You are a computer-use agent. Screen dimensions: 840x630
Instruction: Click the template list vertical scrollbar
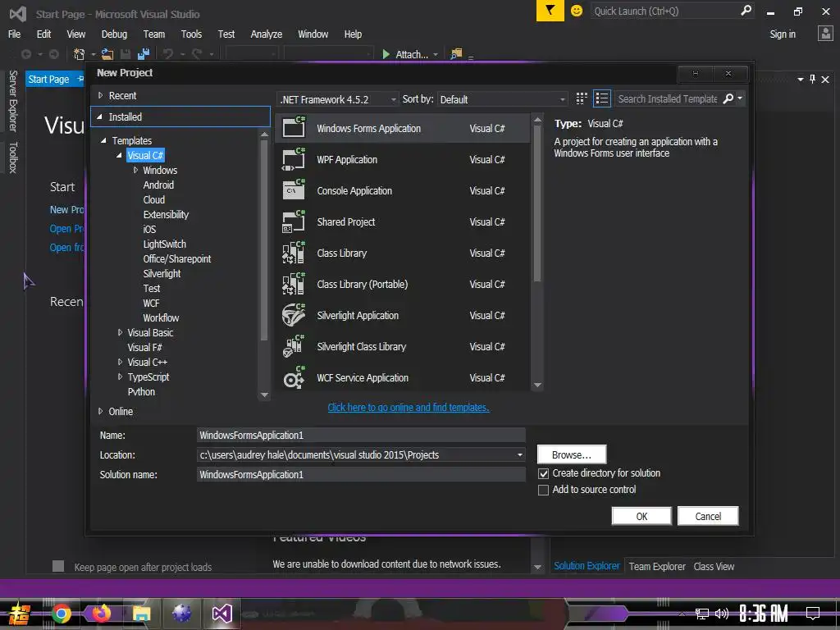[537, 203]
